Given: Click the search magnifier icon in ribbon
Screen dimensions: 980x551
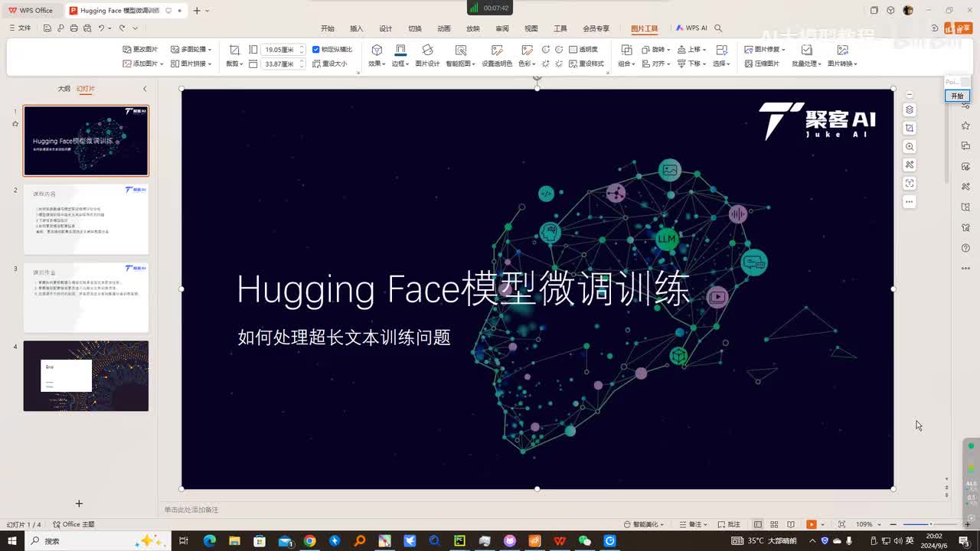Looking at the screenshot, I should (x=718, y=28).
